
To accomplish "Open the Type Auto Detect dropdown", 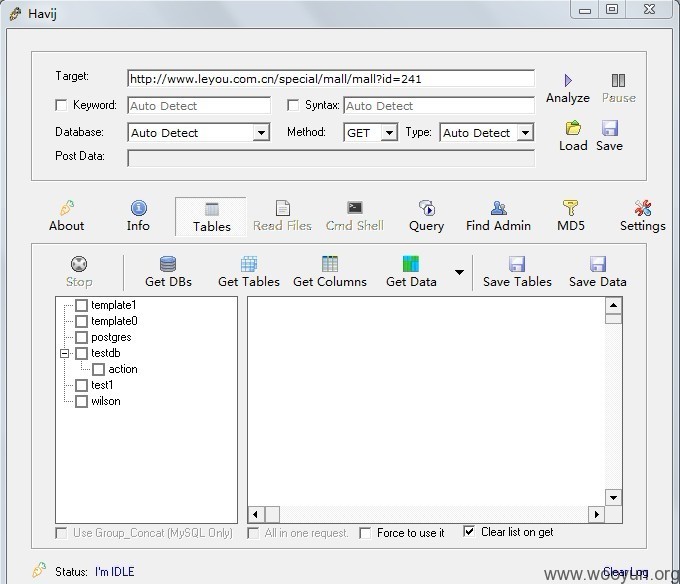I will [x=525, y=133].
